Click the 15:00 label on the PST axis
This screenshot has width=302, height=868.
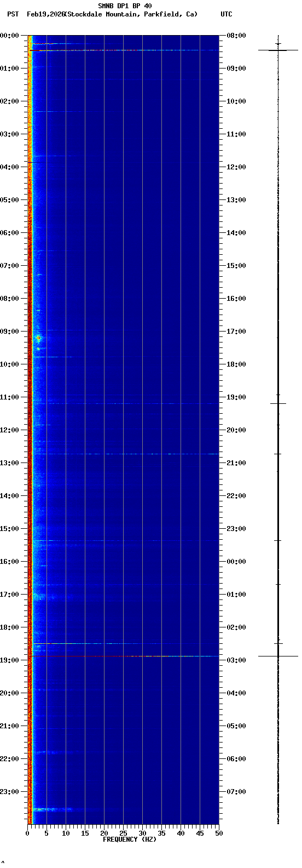click(9, 529)
